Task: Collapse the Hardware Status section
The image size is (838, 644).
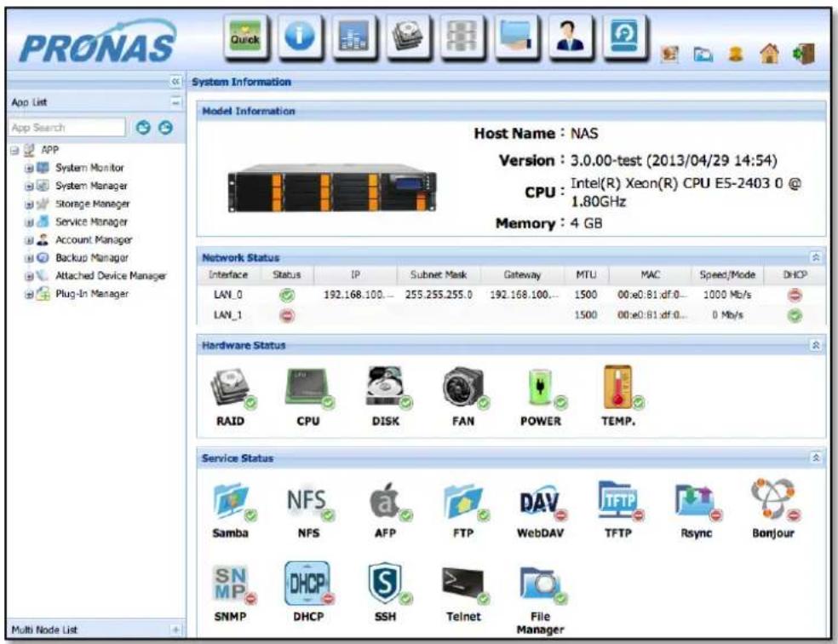Action: [816, 345]
